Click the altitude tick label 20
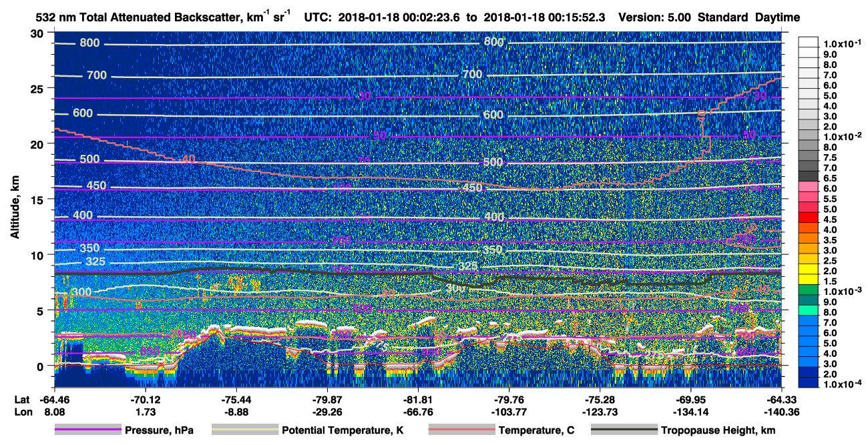This screenshot has width=868, height=445. 39,144
